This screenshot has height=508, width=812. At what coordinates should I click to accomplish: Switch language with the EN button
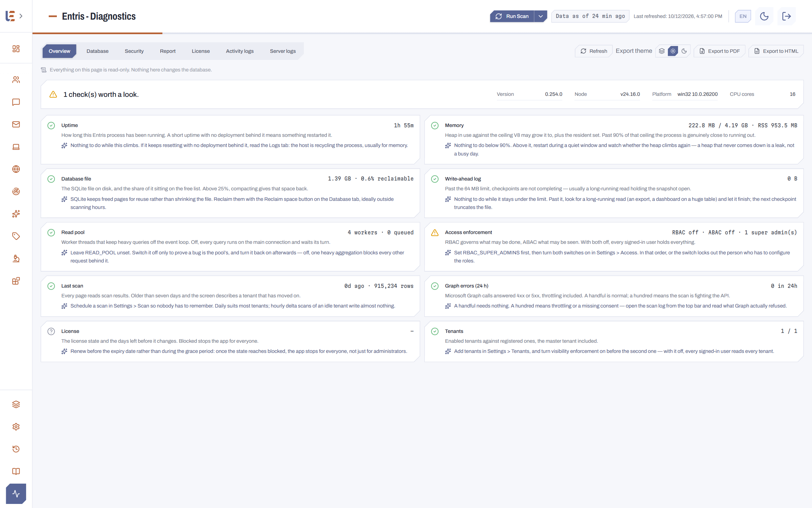pyautogui.click(x=743, y=16)
